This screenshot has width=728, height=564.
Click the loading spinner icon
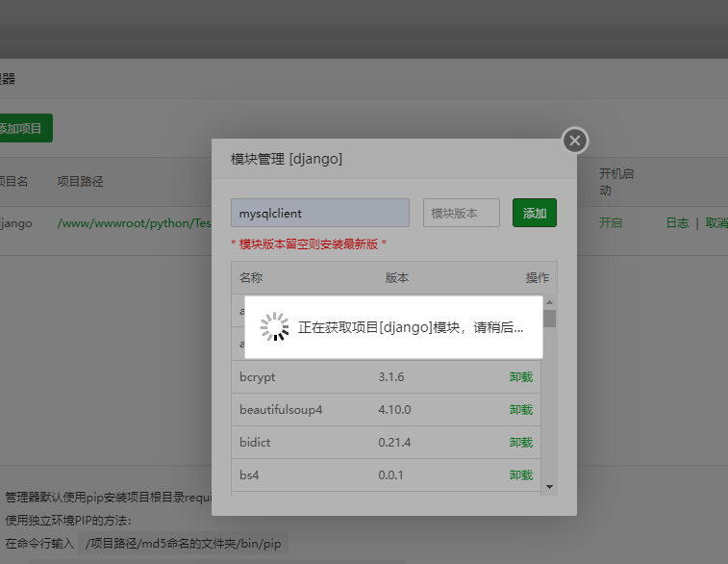274,326
